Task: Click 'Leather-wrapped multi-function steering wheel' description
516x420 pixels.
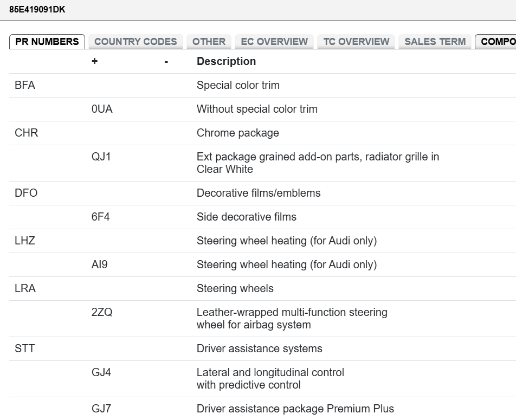Action: point(292,318)
